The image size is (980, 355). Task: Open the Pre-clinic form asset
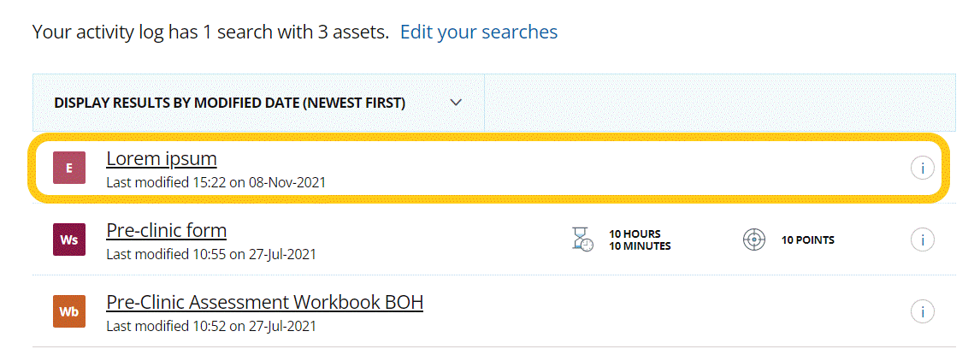pos(166,231)
